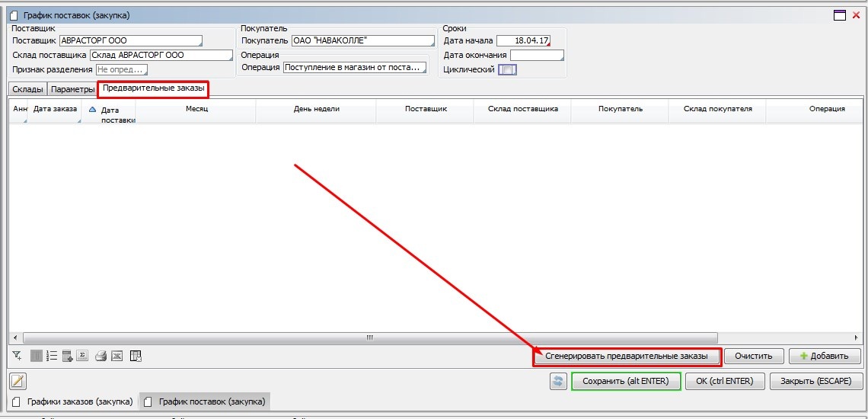This screenshot has width=868, height=419.
Task: Click the numbered list icon in grid toolbar
Action: point(52,356)
